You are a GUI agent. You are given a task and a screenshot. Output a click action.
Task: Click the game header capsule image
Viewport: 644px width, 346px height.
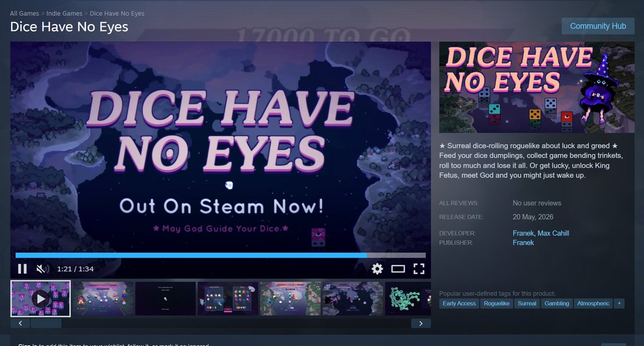(x=537, y=87)
